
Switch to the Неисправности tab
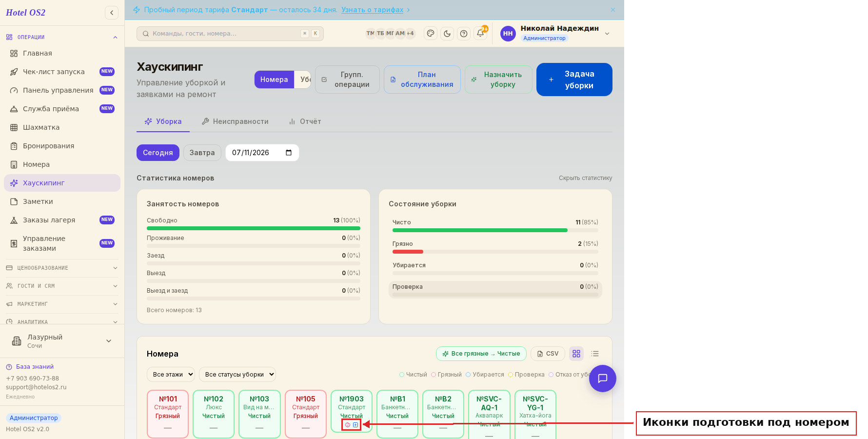(235, 121)
